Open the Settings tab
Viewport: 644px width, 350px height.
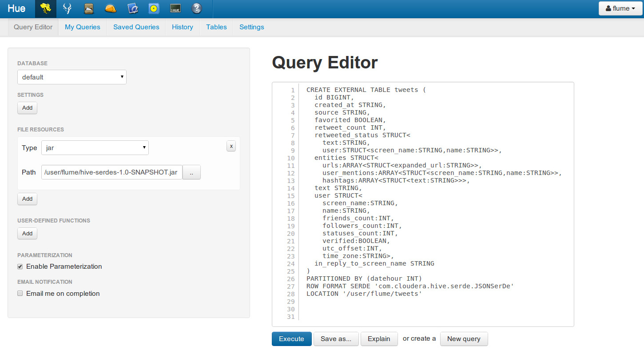click(x=252, y=27)
